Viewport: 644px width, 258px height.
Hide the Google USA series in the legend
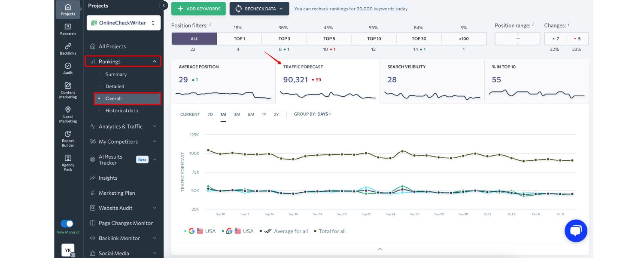click(200, 231)
